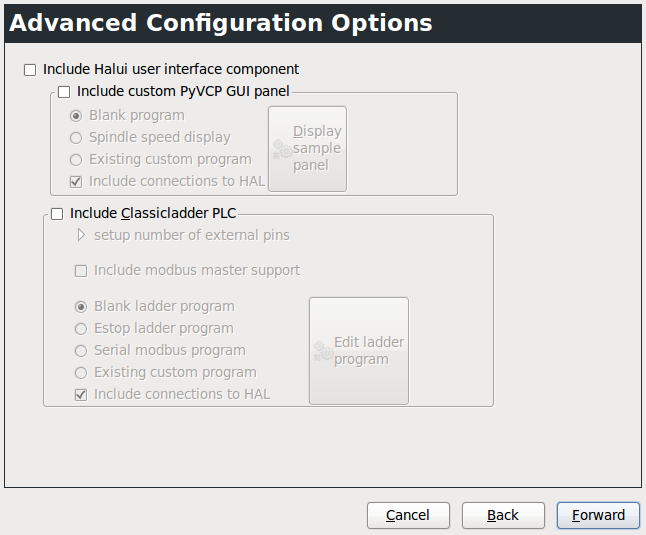Select Serial modbus program option

pyautogui.click(x=82, y=351)
